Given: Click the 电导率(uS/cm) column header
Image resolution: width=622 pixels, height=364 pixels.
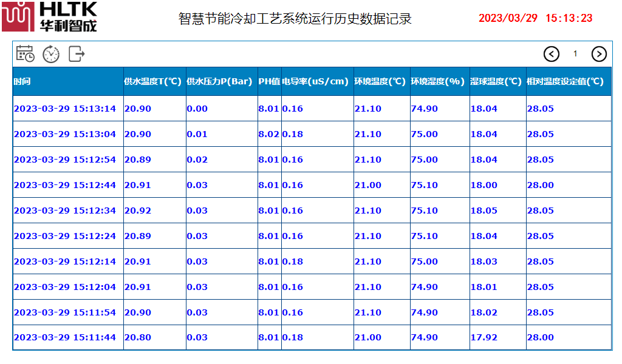Looking at the screenshot, I should [x=316, y=81].
